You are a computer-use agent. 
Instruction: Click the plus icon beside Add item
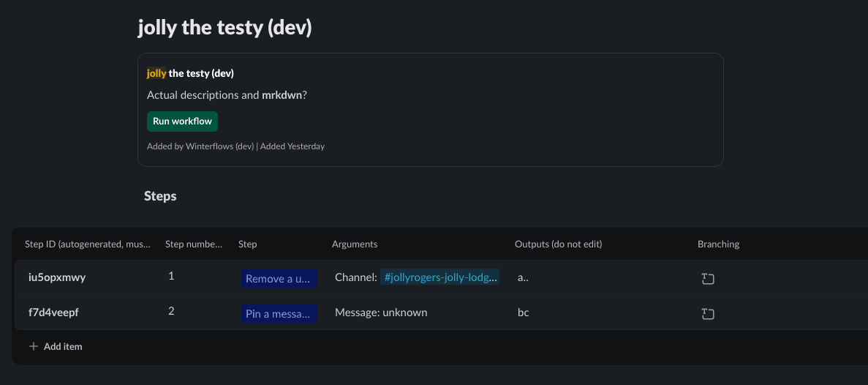(x=34, y=346)
